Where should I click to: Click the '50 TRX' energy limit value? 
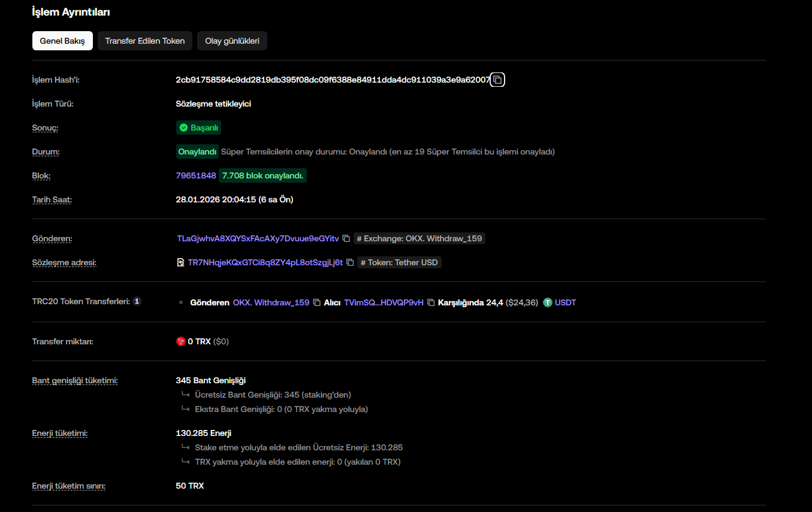(190, 486)
